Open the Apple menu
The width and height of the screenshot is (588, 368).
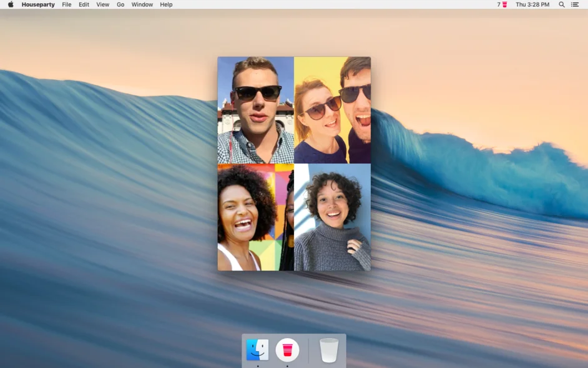pos(9,4)
